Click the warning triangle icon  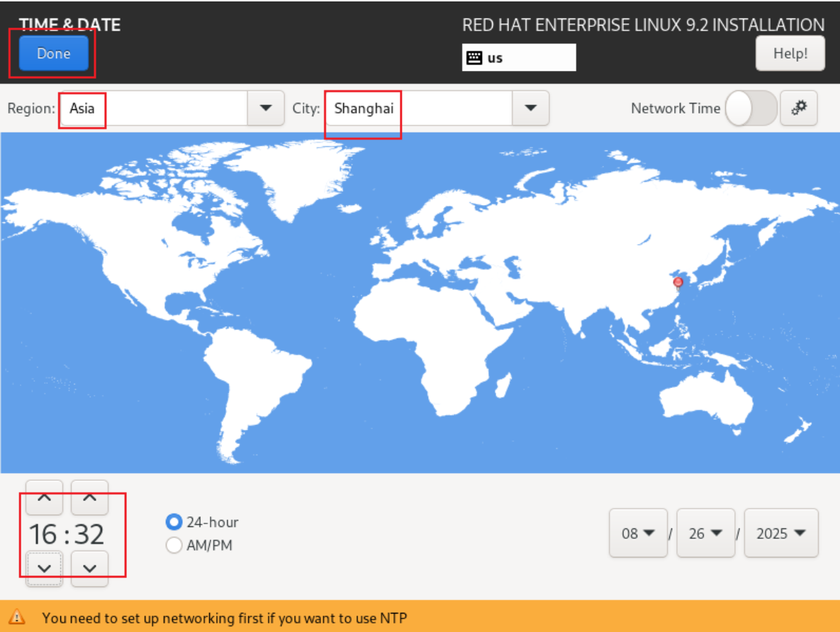point(16,617)
